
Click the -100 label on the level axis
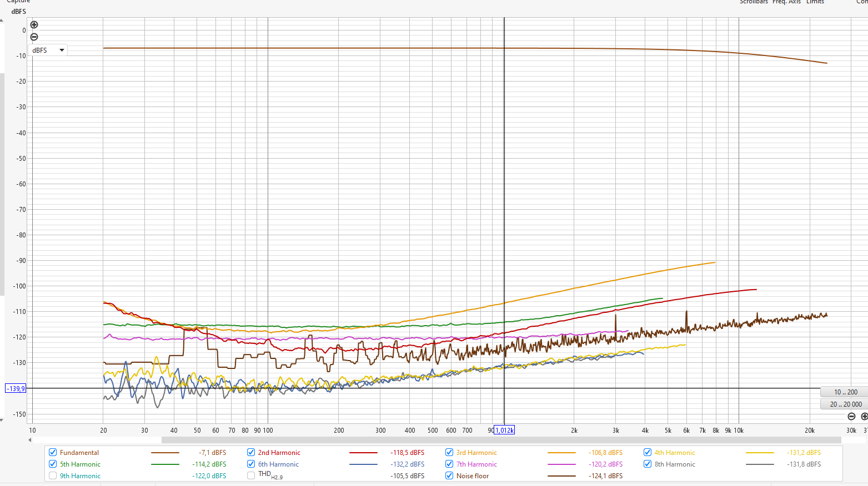(x=19, y=286)
